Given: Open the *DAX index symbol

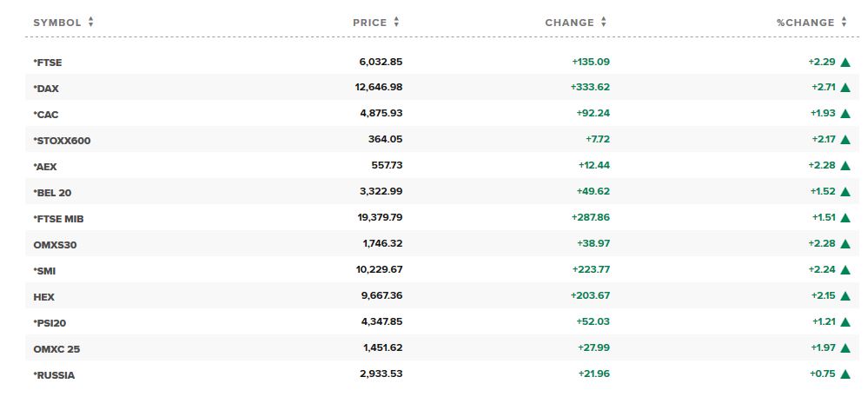Looking at the screenshot, I should coord(46,89).
